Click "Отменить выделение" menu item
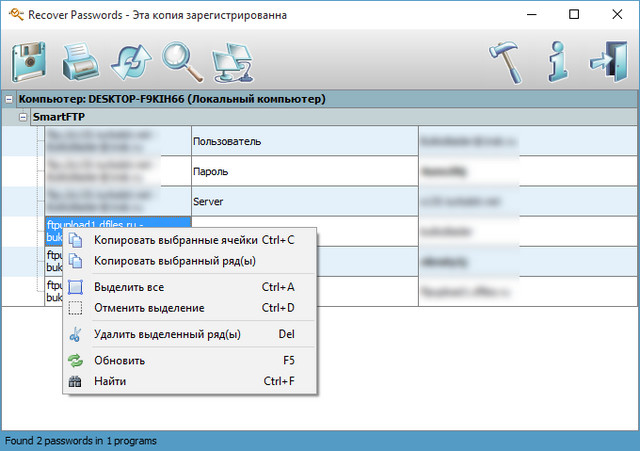 click(x=148, y=308)
